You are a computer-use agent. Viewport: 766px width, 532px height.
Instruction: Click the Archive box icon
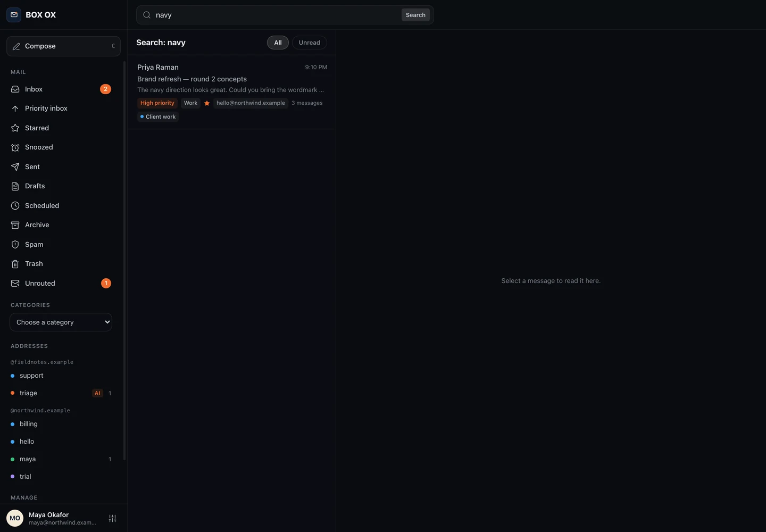(x=15, y=225)
